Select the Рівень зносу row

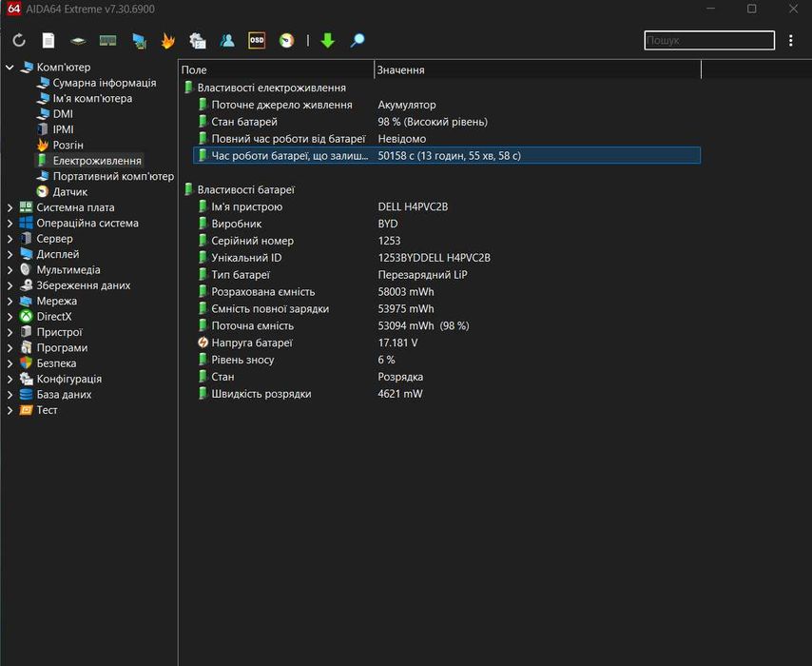[x=242, y=360]
